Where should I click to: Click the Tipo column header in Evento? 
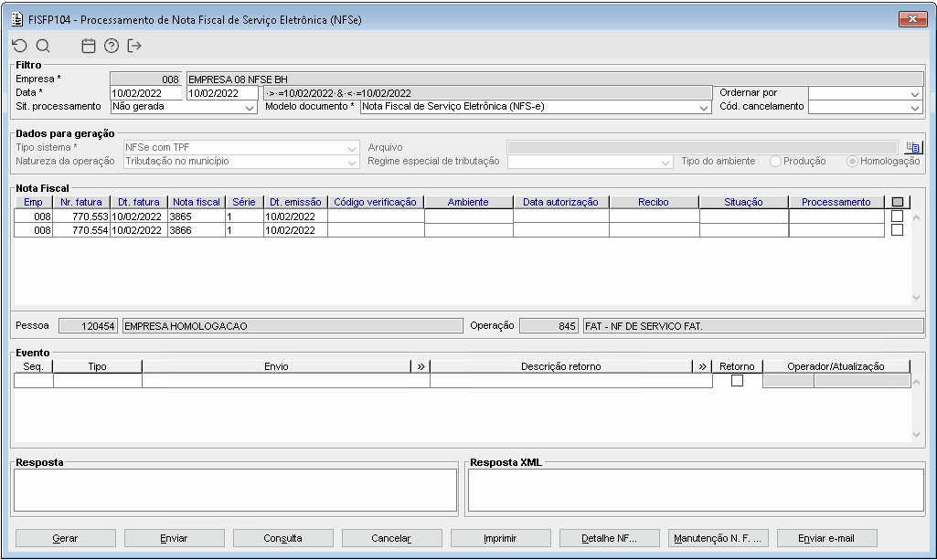[x=98, y=366]
